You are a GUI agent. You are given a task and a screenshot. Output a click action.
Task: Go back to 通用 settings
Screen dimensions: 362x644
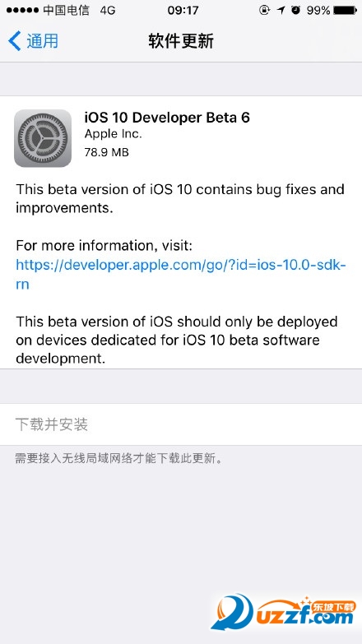(33, 41)
